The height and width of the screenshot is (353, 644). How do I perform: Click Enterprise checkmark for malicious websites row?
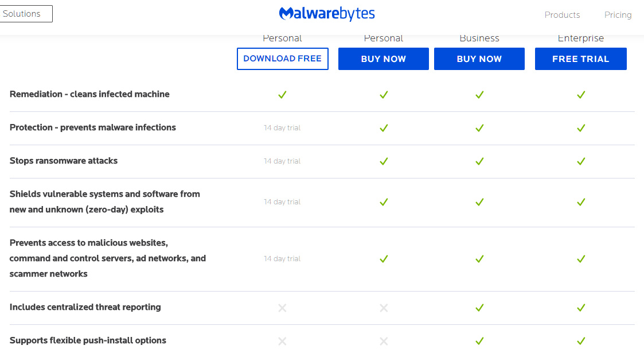pos(580,259)
